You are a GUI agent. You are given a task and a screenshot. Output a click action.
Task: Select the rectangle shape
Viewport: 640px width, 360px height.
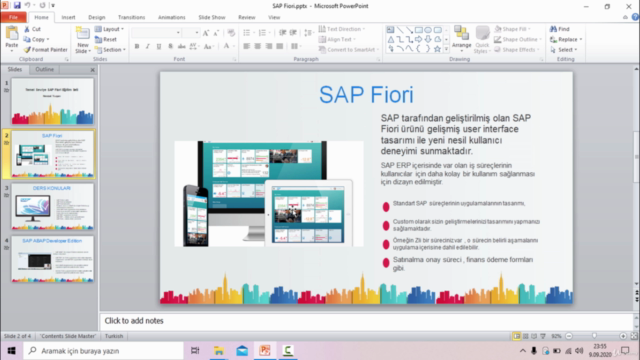419,30
